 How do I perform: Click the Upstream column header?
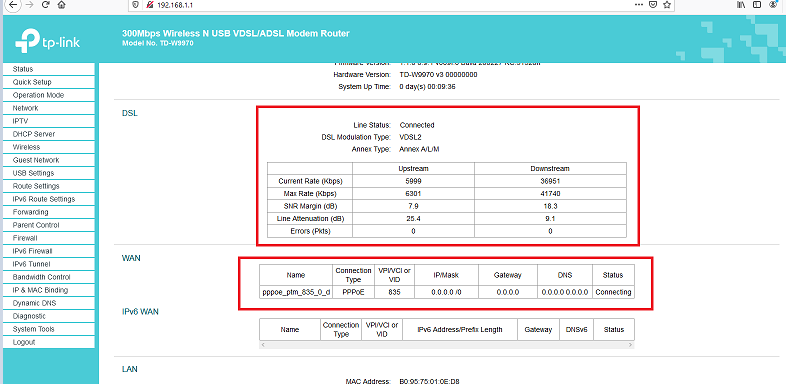coord(414,168)
